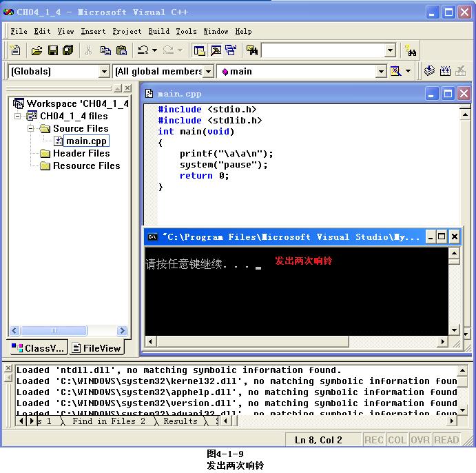The image size is (476, 473).
Task: Open the Build menu
Action: click(159, 31)
